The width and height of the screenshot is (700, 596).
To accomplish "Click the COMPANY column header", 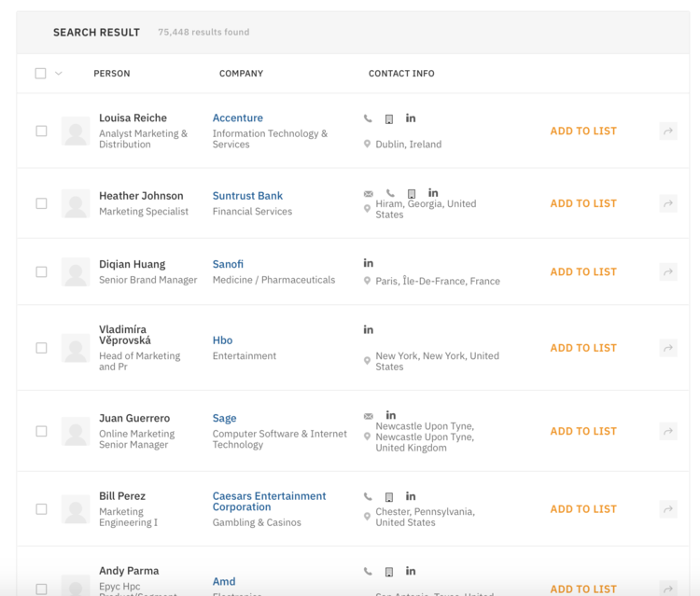I will click(241, 74).
